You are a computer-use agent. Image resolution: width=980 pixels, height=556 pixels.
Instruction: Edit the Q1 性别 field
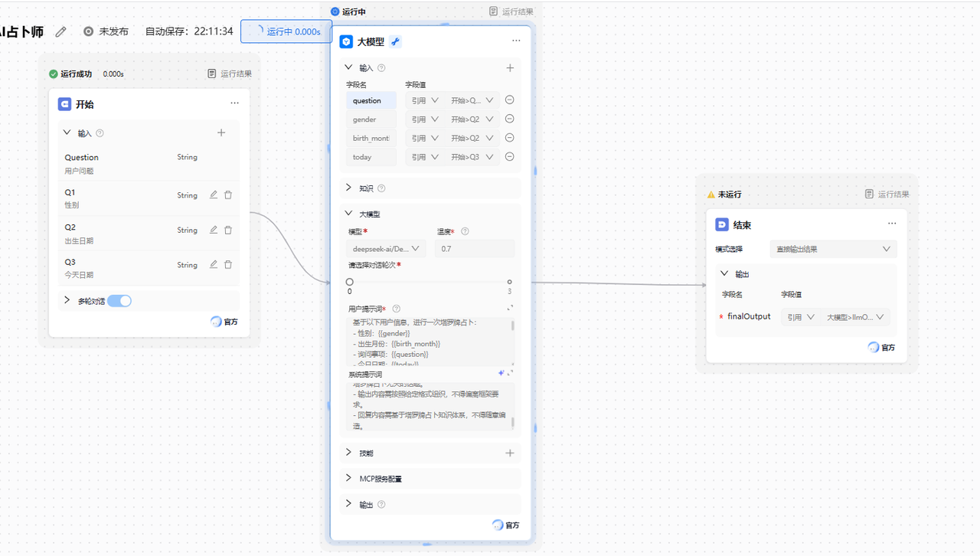[x=214, y=195]
